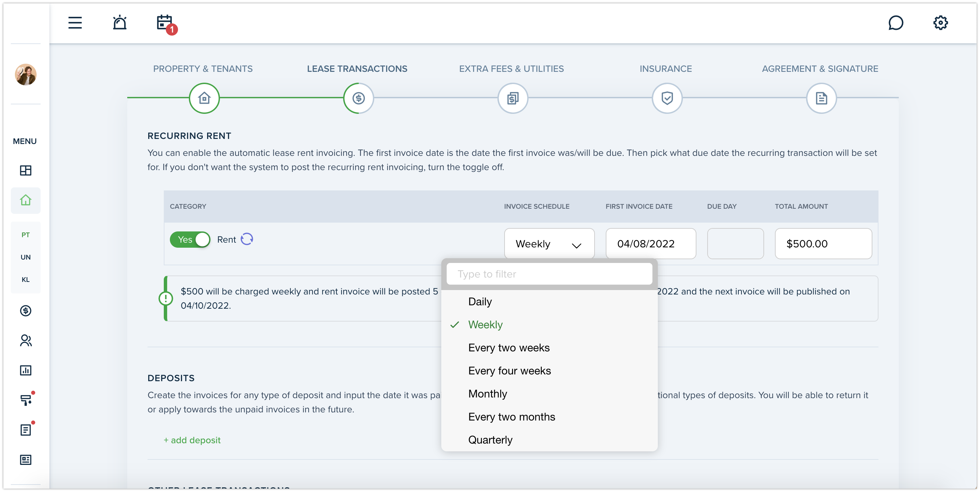Viewport: 980px width, 492px height.
Task: Select Daily from invoice schedule dropdown
Action: (x=480, y=301)
